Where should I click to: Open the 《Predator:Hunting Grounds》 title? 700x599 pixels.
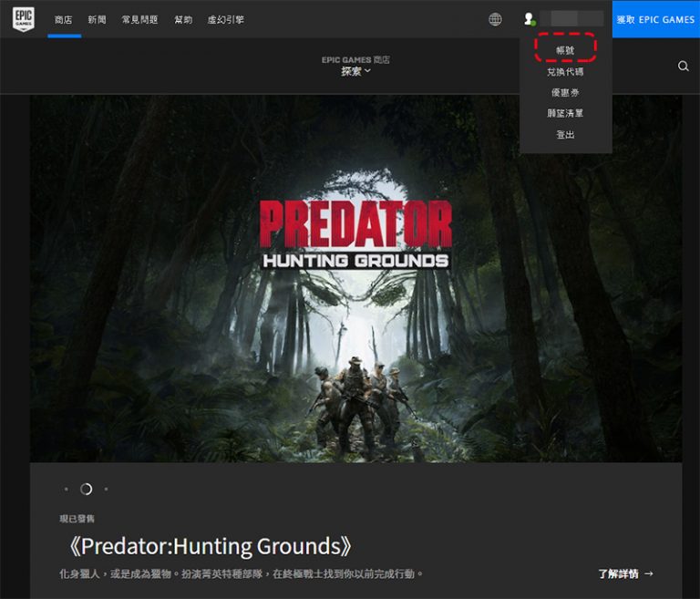[x=210, y=546]
